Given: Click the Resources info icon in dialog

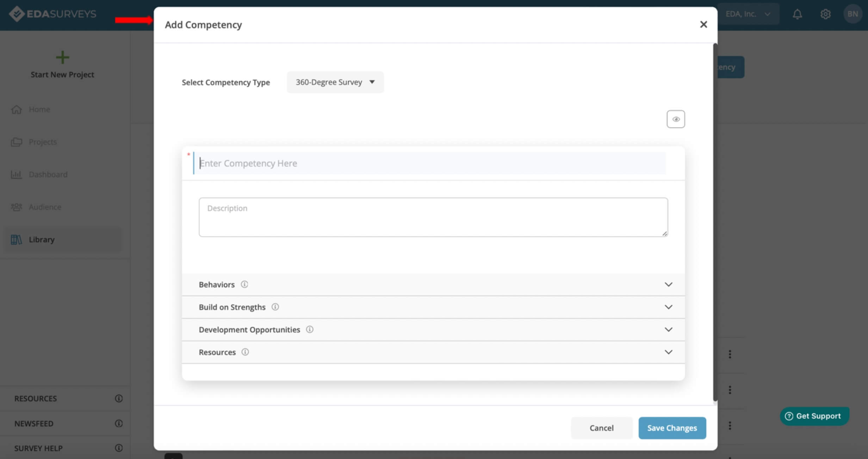Looking at the screenshot, I should pyautogui.click(x=245, y=352).
